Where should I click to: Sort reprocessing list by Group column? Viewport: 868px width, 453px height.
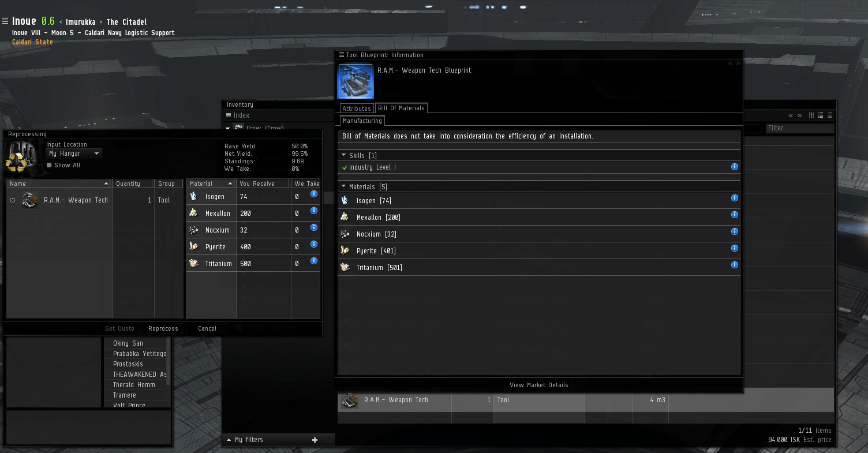coord(169,184)
